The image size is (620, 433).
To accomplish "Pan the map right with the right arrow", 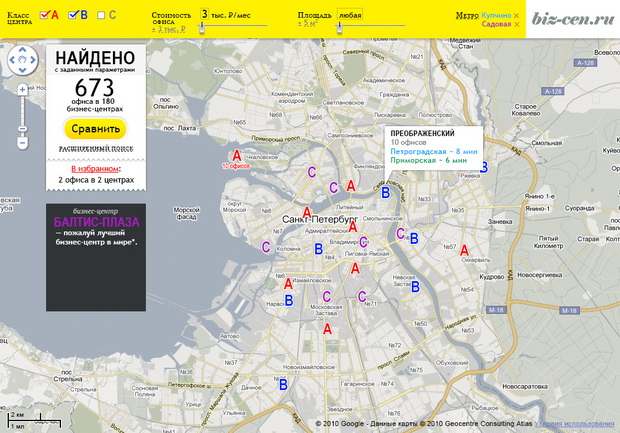I will [33, 60].
